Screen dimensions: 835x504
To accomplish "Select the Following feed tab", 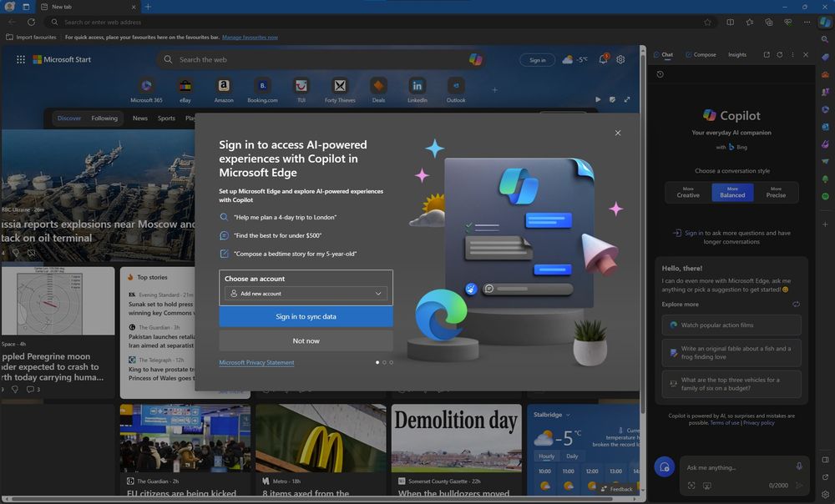I will pyautogui.click(x=104, y=118).
